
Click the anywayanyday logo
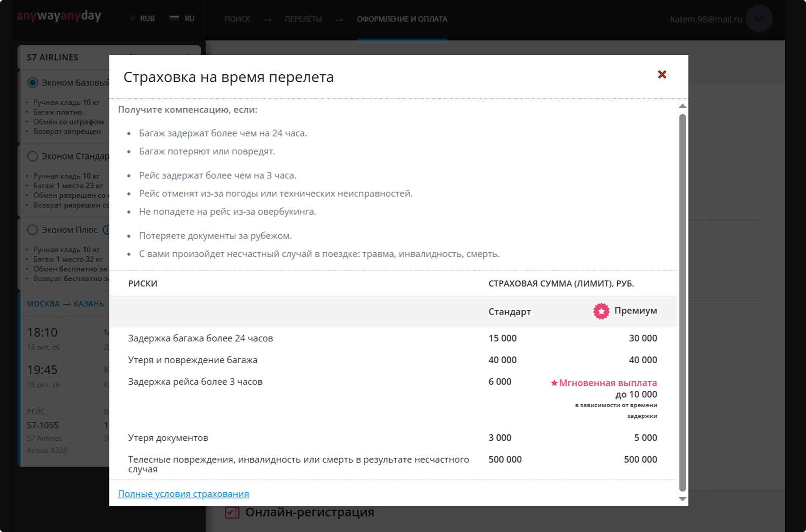coord(59,17)
